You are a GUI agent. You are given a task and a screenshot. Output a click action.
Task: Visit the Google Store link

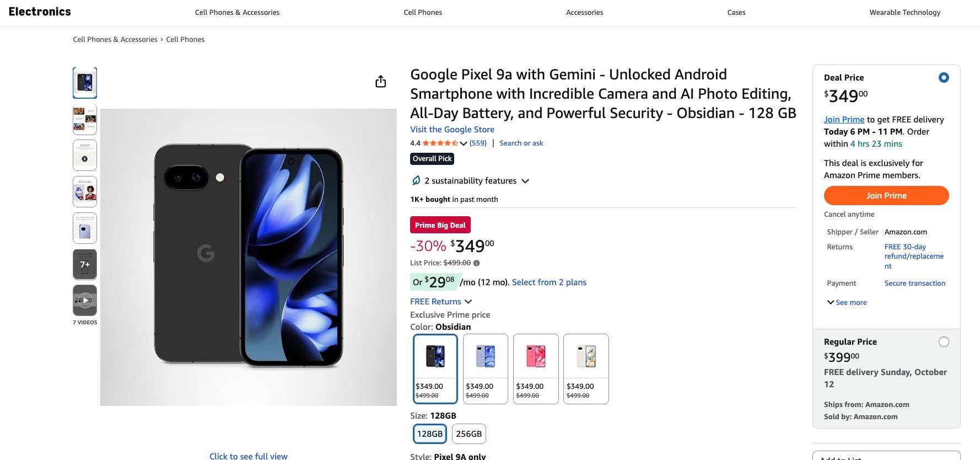coord(452,130)
